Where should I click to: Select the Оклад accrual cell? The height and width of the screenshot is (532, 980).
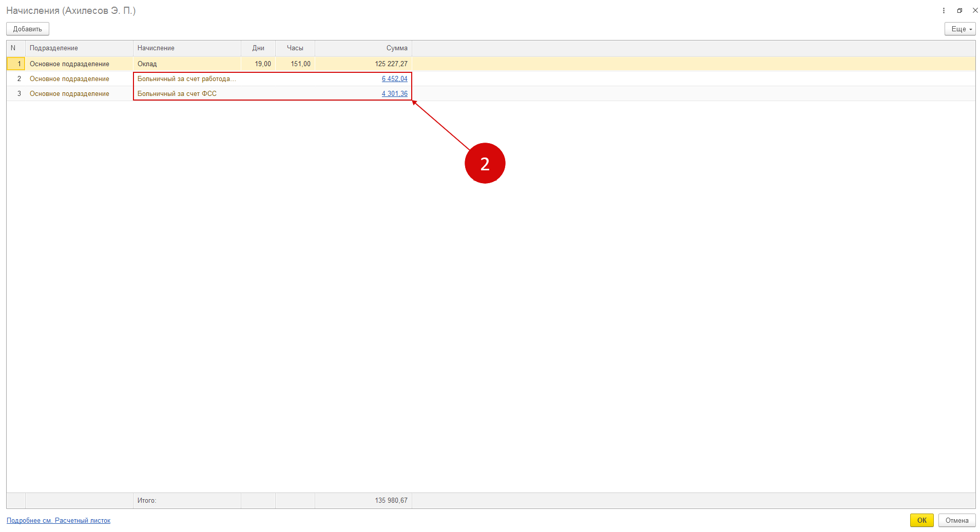[147, 64]
